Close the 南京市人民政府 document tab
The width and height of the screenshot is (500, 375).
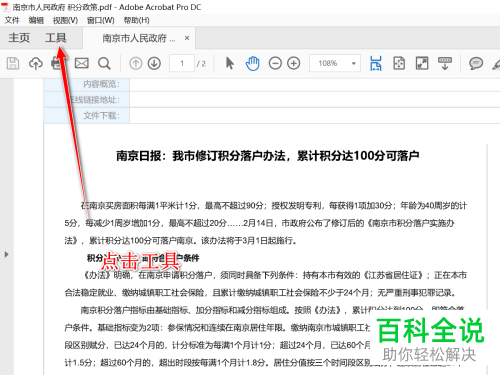(x=187, y=38)
